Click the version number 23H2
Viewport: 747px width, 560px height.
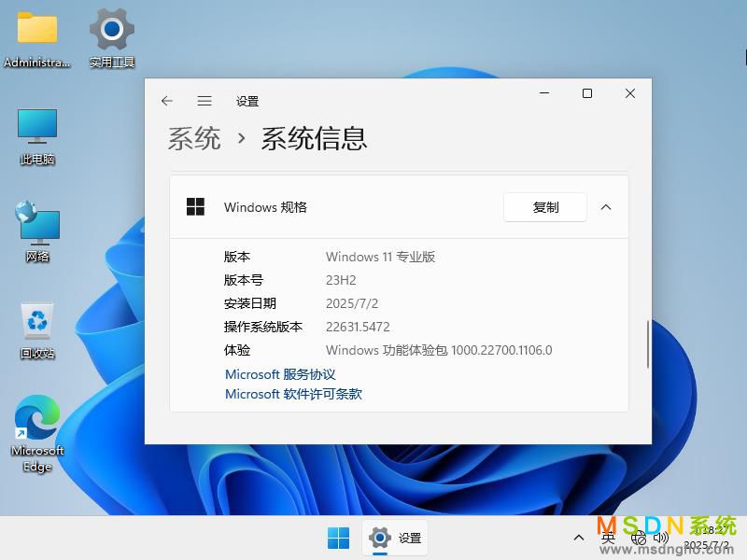click(341, 280)
